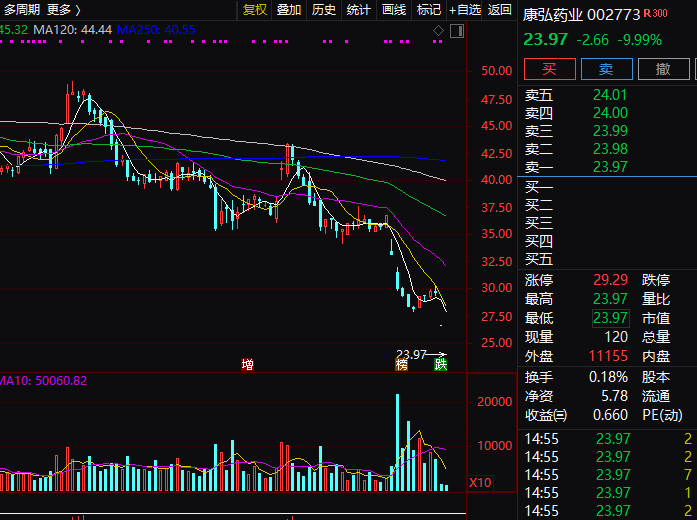Open the 统计 statistics menu

coord(358,10)
